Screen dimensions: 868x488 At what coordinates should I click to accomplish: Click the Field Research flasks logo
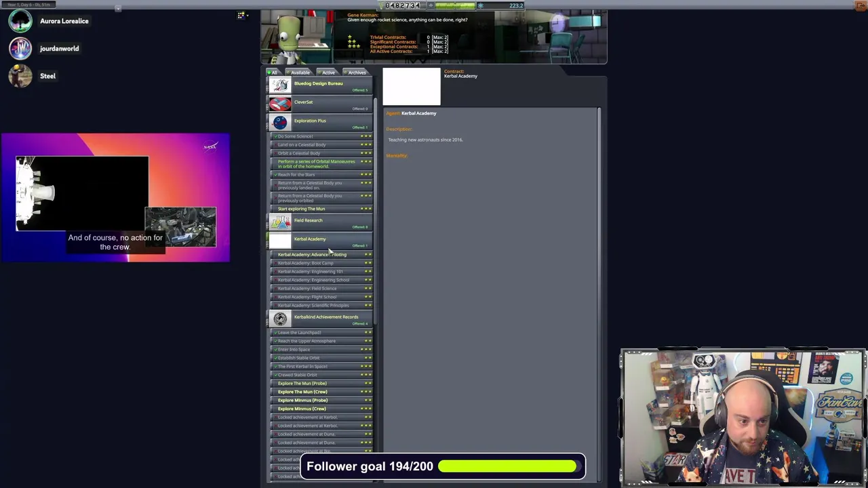280,222
